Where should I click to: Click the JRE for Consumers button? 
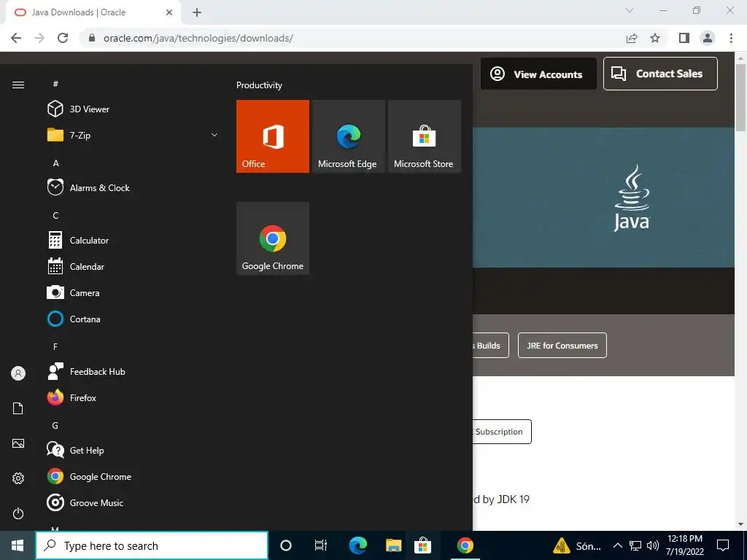click(x=562, y=346)
